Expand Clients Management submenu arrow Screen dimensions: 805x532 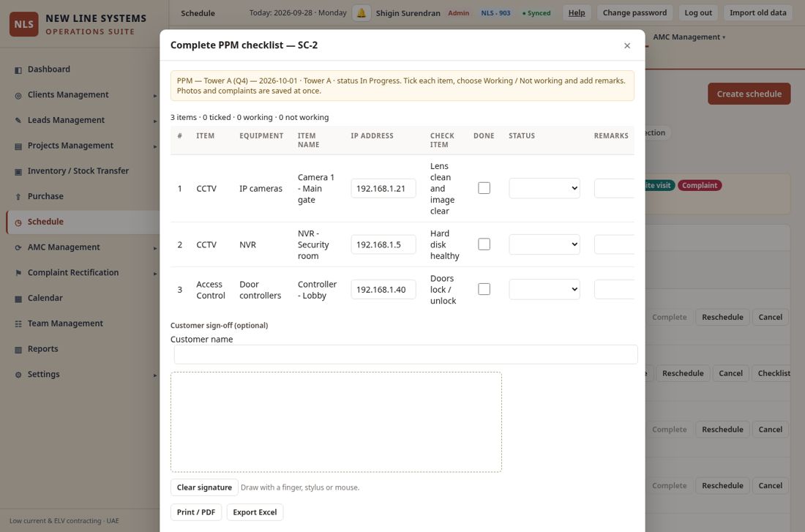[x=154, y=96]
